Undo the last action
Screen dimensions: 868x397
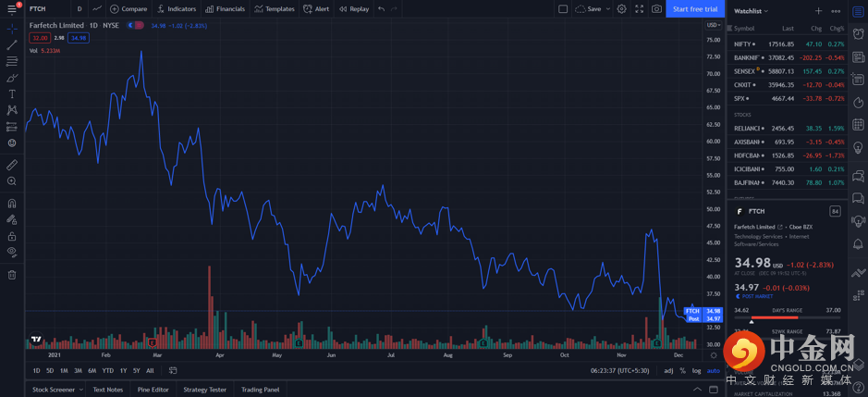(382, 9)
